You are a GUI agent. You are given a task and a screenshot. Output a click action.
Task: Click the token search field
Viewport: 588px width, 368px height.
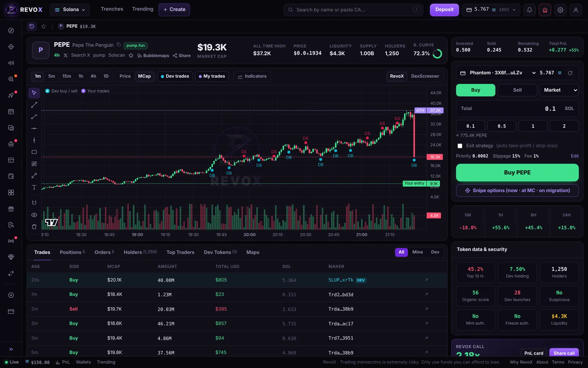click(x=353, y=10)
